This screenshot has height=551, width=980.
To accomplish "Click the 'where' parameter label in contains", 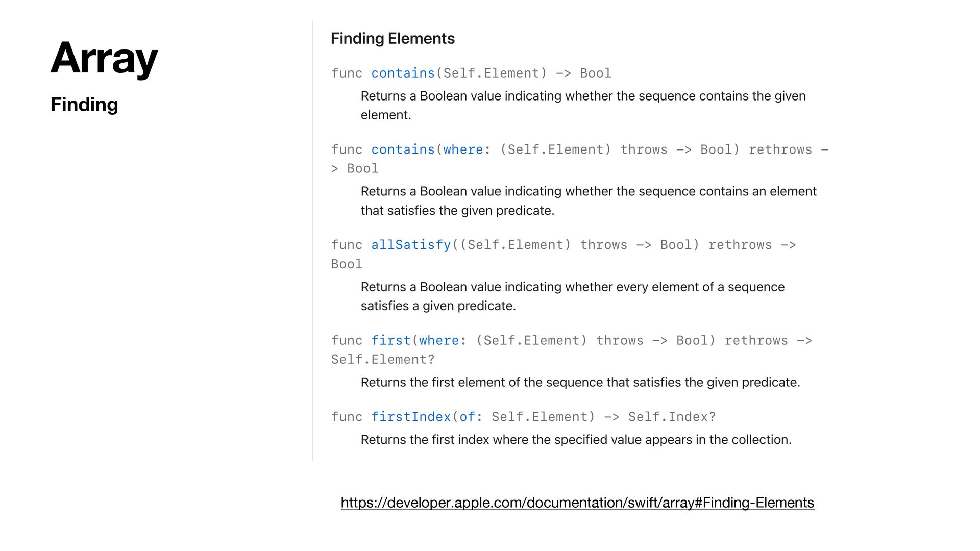I will (463, 150).
